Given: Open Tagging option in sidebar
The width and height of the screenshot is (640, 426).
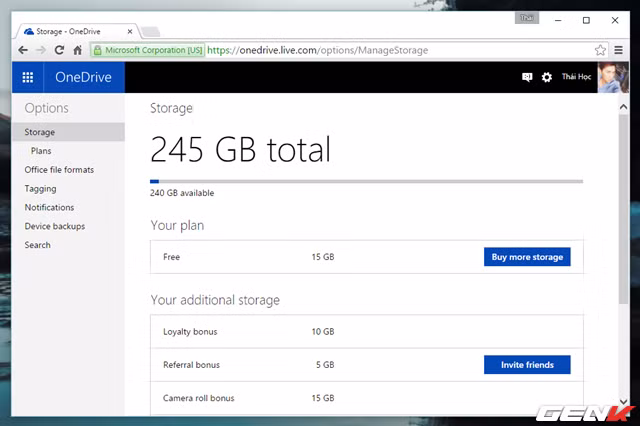Looking at the screenshot, I should (x=40, y=189).
